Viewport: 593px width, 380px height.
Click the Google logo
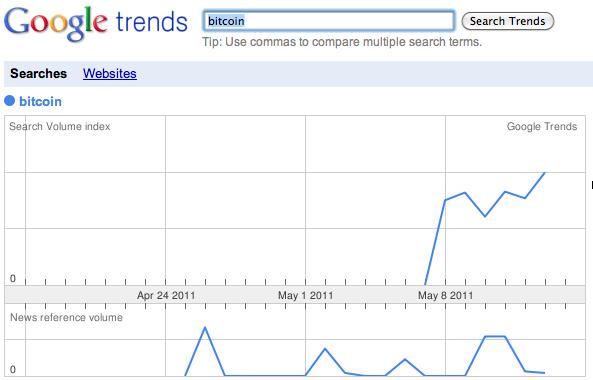(56, 23)
